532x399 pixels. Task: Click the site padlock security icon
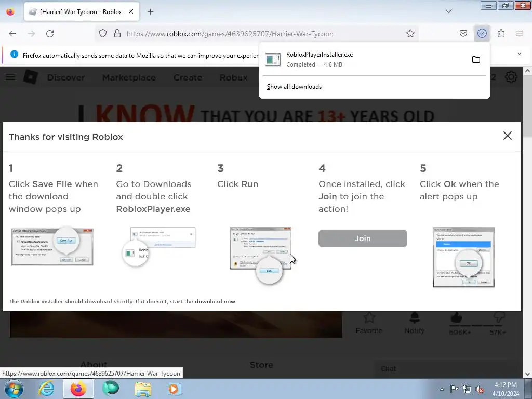(117, 34)
